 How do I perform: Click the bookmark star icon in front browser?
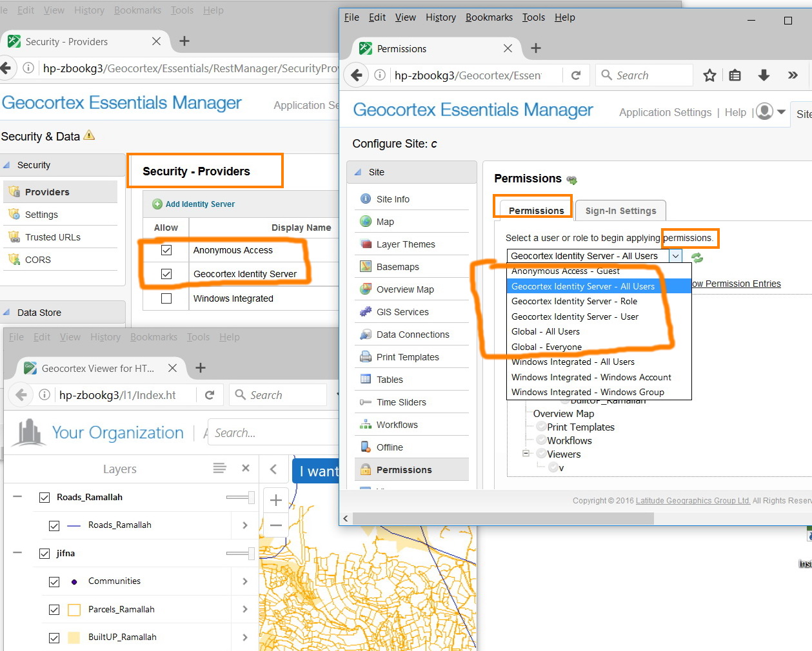coord(709,75)
